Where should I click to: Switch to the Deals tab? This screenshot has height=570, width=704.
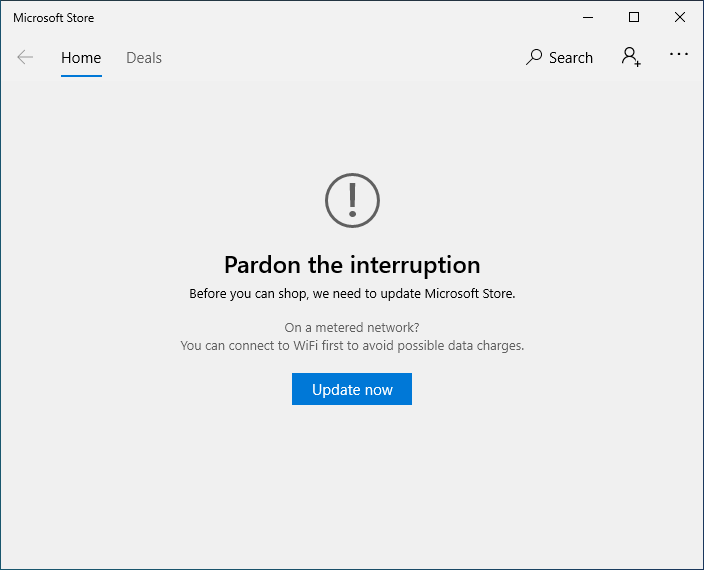click(x=144, y=58)
